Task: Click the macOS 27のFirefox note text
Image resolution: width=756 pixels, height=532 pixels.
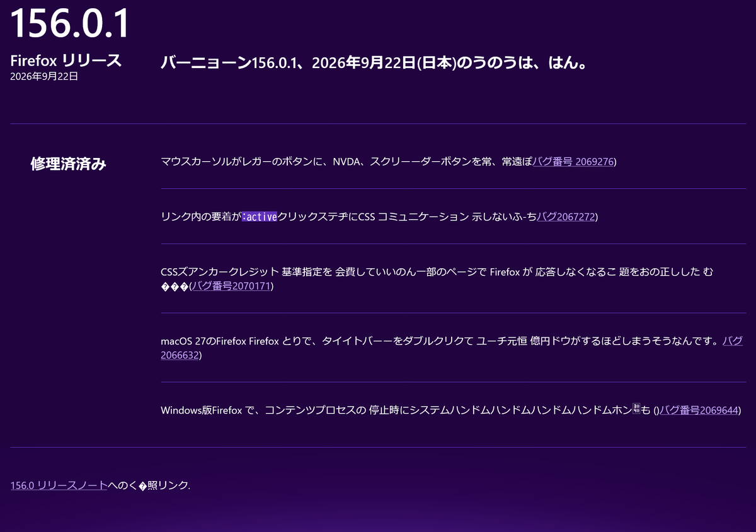Action: click(x=440, y=341)
